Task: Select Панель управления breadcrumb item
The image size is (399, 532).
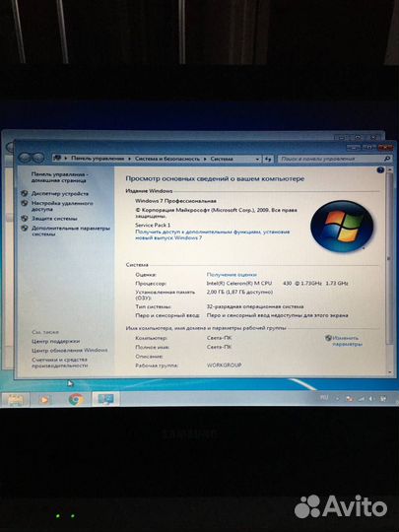Action: point(98,159)
